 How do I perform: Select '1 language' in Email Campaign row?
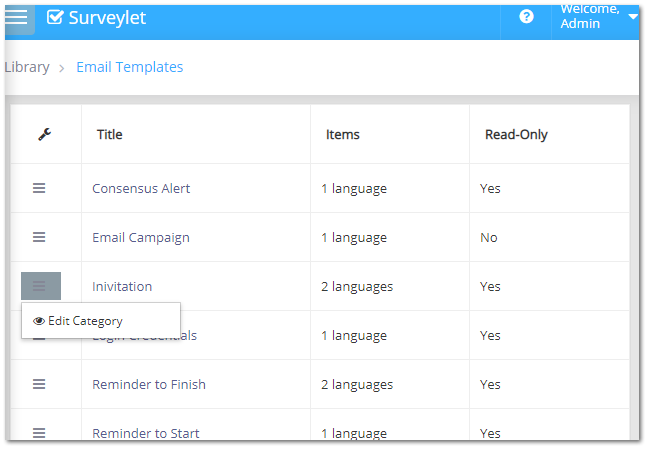(x=354, y=238)
